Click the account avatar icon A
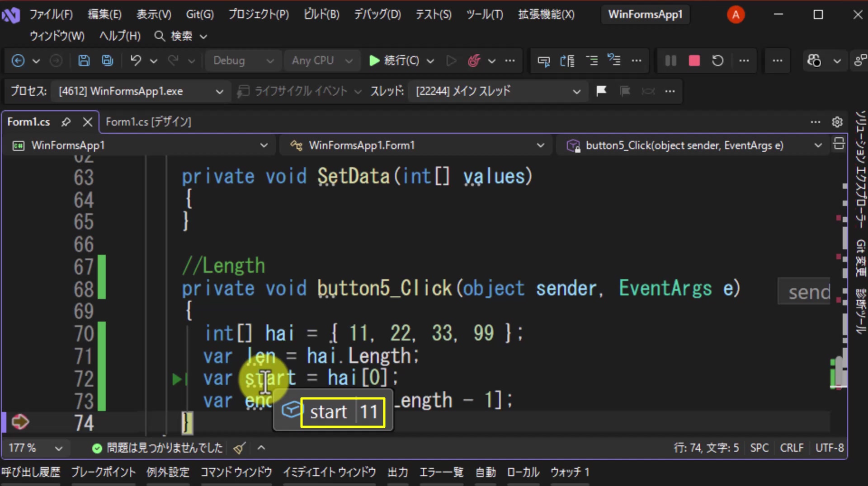 [736, 14]
